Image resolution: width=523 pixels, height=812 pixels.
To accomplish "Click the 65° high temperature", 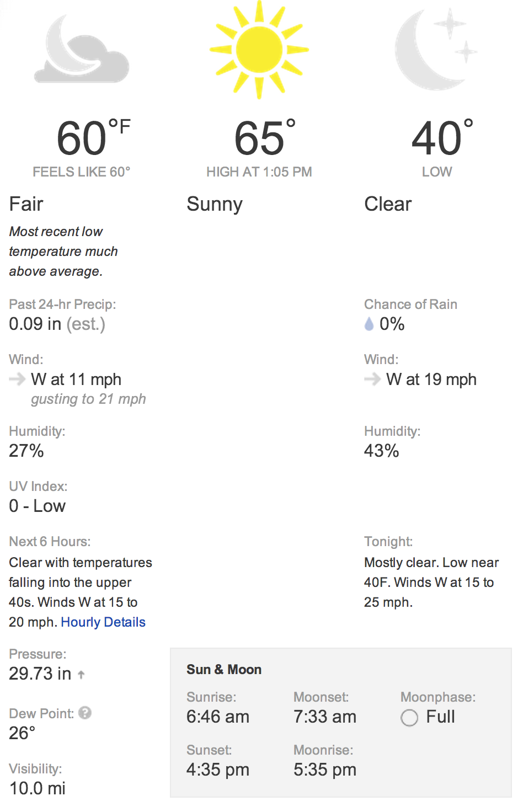I will point(265,137).
